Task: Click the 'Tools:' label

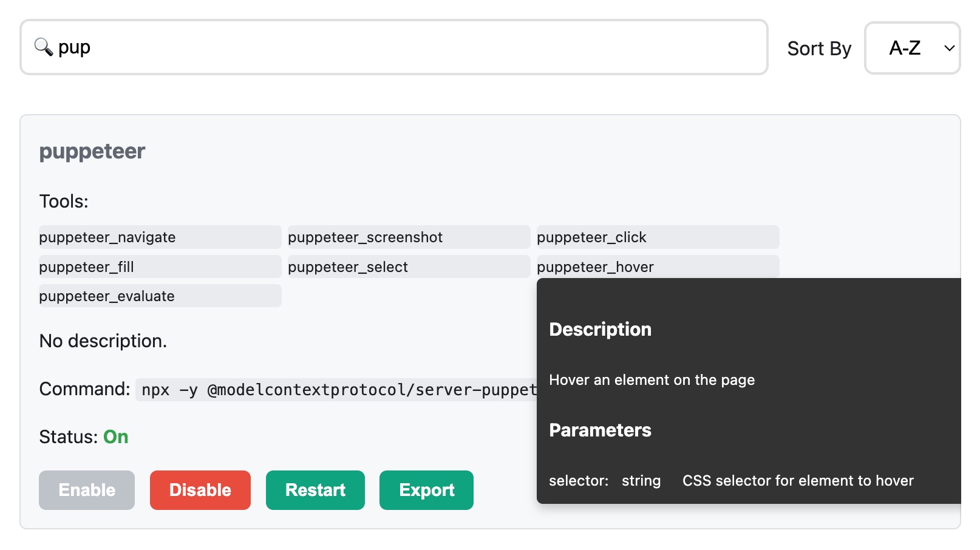Action: tap(64, 202)
